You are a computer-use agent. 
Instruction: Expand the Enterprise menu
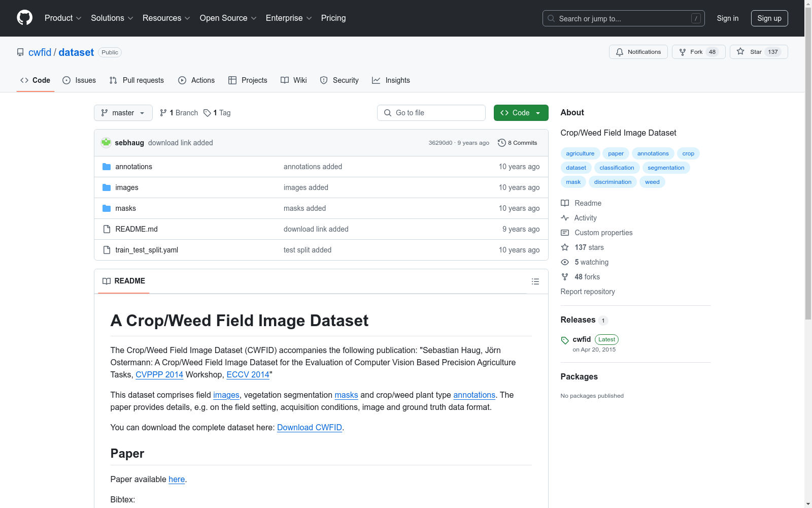[x=289, y=18]
